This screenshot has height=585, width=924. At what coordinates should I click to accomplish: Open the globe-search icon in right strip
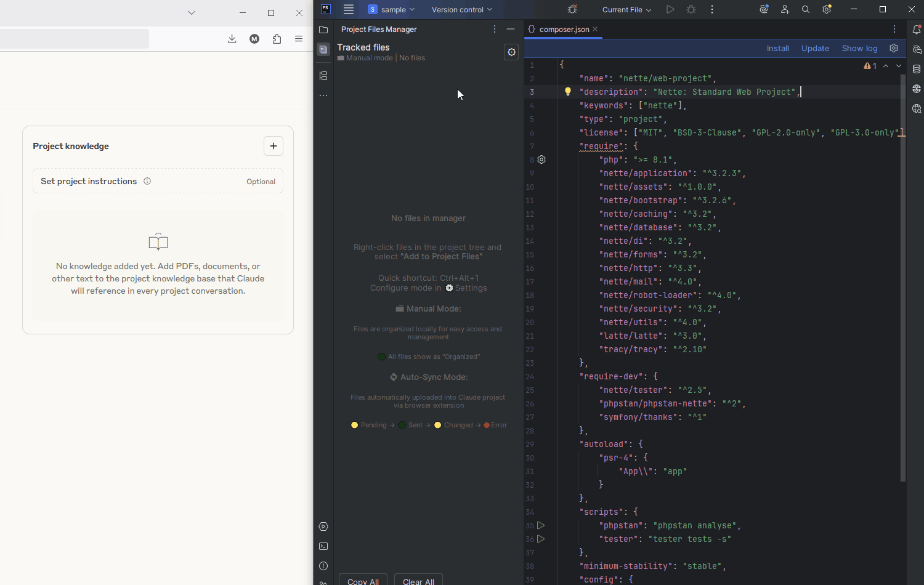tap(917, 109)
